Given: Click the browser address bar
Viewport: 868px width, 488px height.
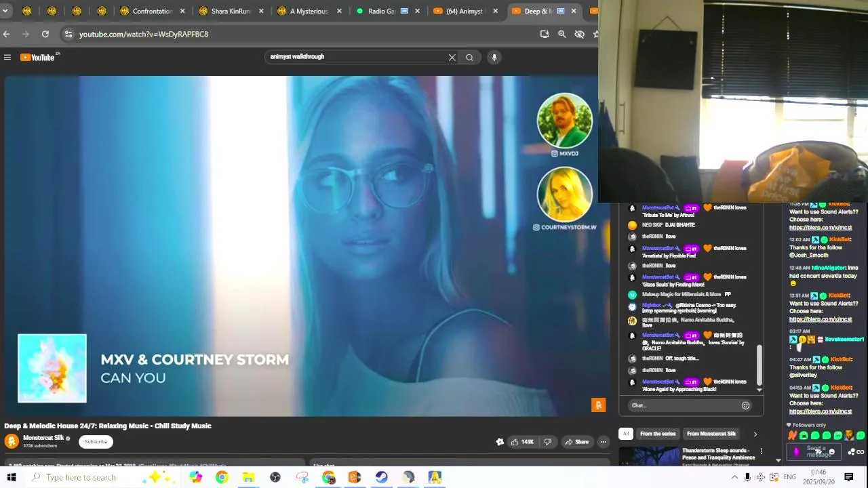Looking at the screenshot, I should tap(305, 34).
